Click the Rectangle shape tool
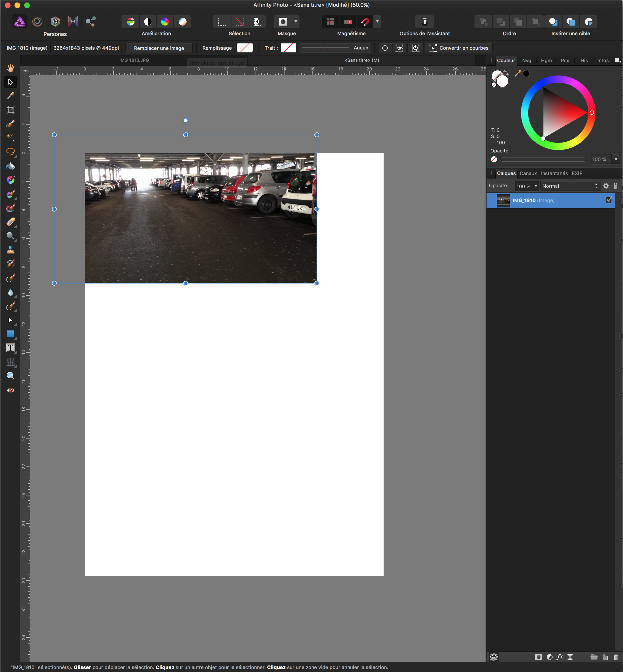Image resolution: width=623 pixels, height=672 pixels. pyautogui.click(x=10, y=334)
